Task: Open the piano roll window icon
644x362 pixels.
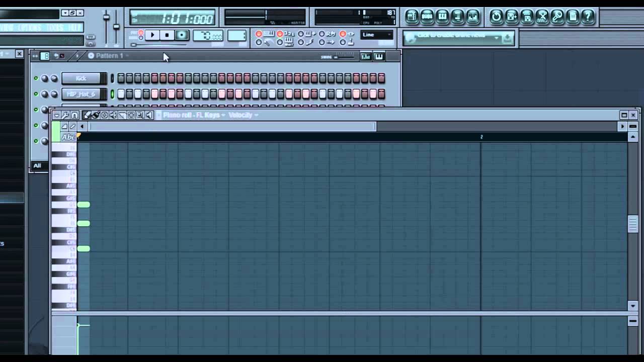Action: click(x=442, y=17)
